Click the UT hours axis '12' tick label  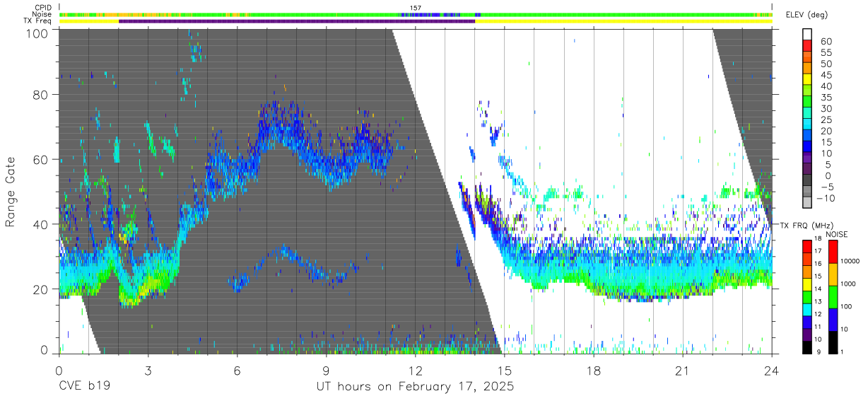[415, 371]
